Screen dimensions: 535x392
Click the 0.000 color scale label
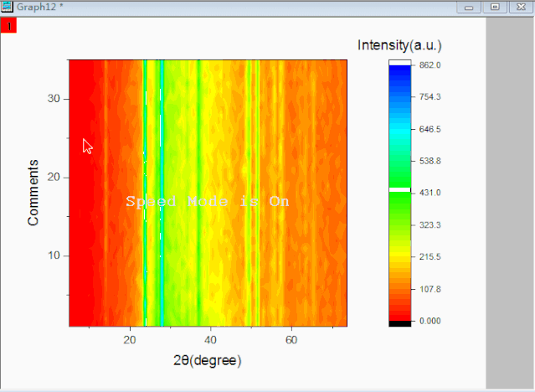pyautogui.click(x=430, y=321)
